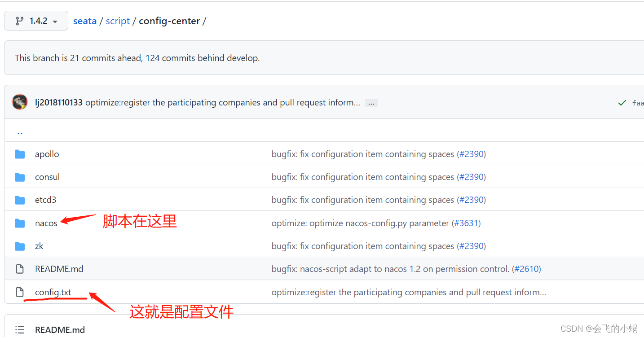644x337 pixels.
Task: Open the zk folder
Action: click(39, 246)
